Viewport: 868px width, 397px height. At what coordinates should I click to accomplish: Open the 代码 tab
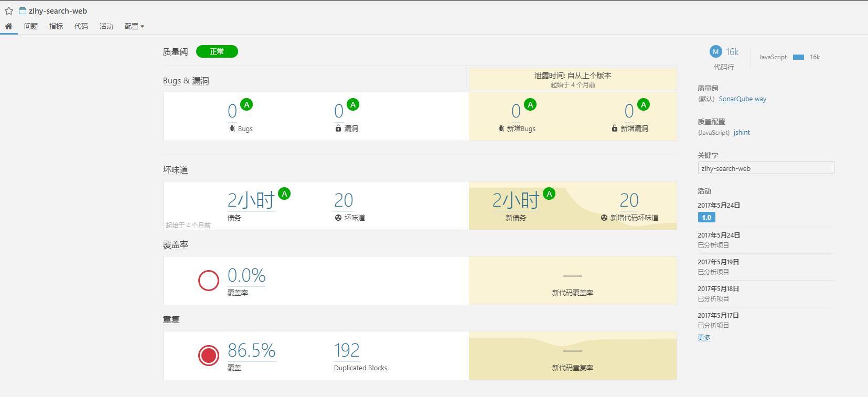(81, 26)
